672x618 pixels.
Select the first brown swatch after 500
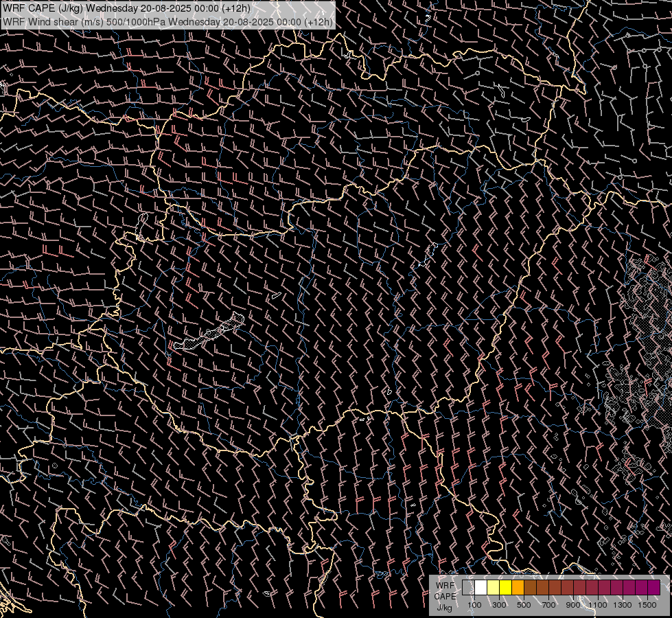(530, 588)
